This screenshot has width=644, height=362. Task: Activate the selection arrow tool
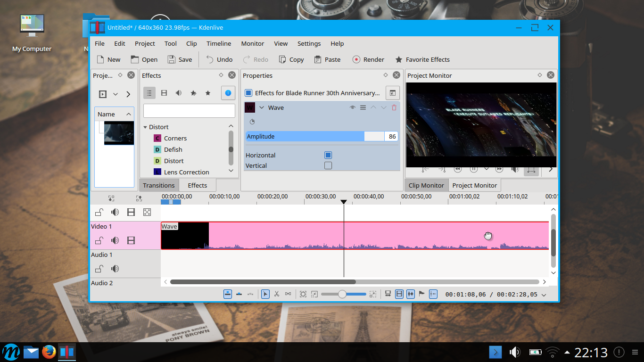(x=265, y=294)
